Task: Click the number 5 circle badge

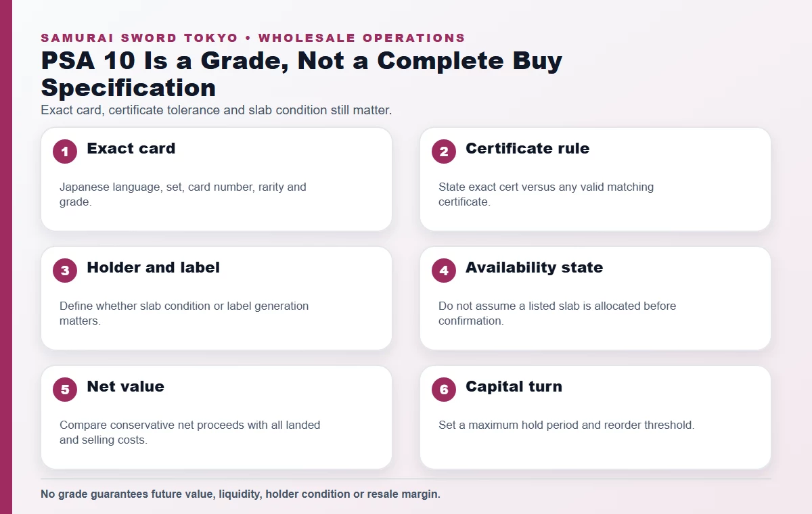Action: tap(65, 390)
